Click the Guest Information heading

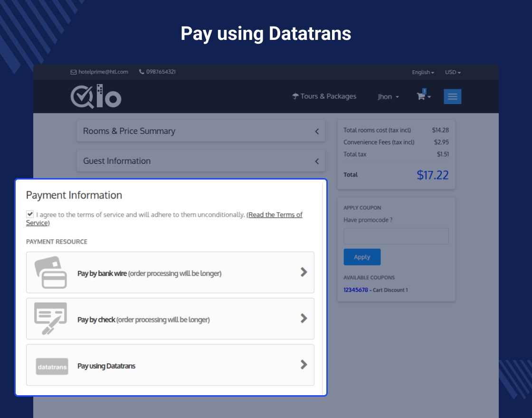coord(117,161)
